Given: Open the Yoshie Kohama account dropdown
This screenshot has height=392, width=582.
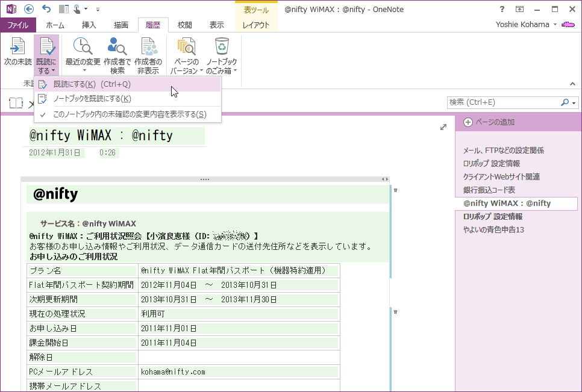Looking at the screenshot, I should pos(526,25).
